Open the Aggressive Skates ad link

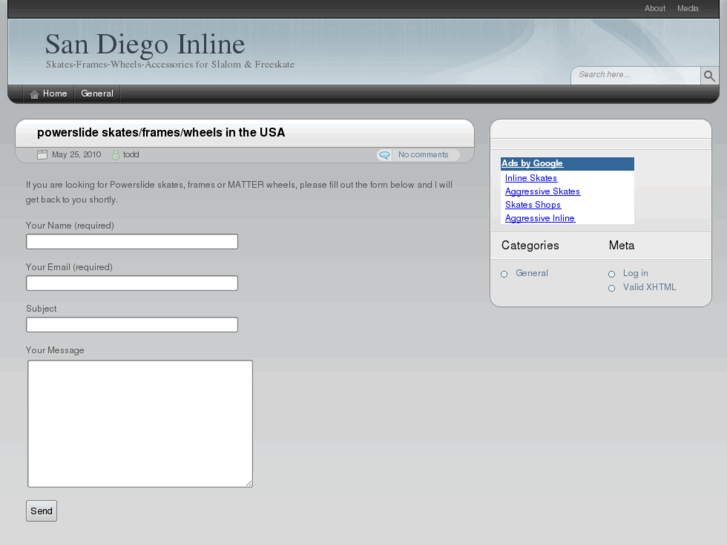[542, 192]
